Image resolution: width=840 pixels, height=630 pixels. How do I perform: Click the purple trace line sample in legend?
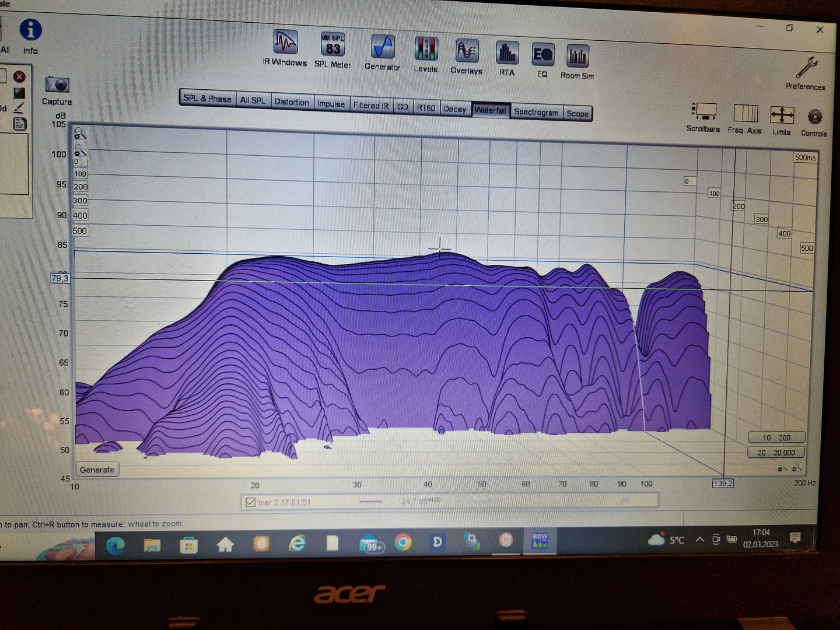pos(371,502)
